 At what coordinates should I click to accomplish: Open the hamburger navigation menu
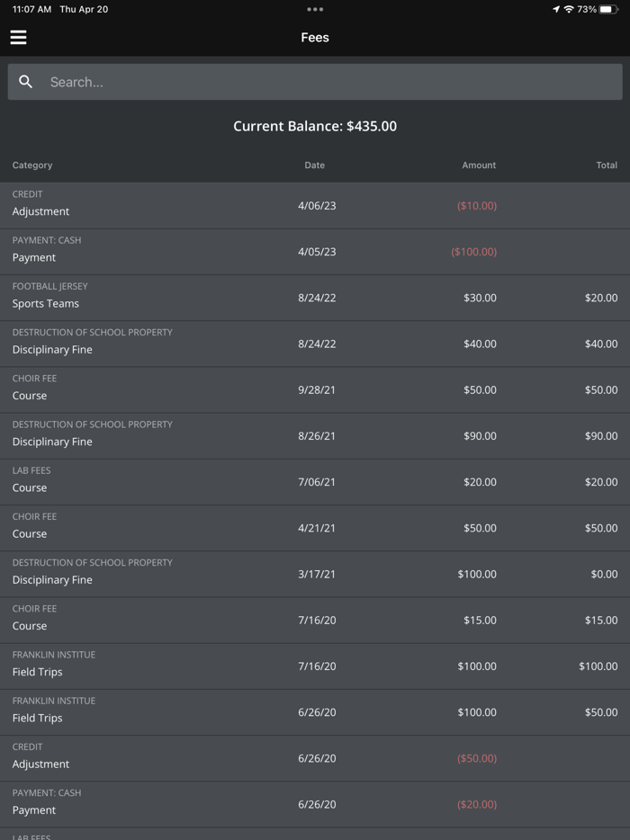click(x=18, y=38)
